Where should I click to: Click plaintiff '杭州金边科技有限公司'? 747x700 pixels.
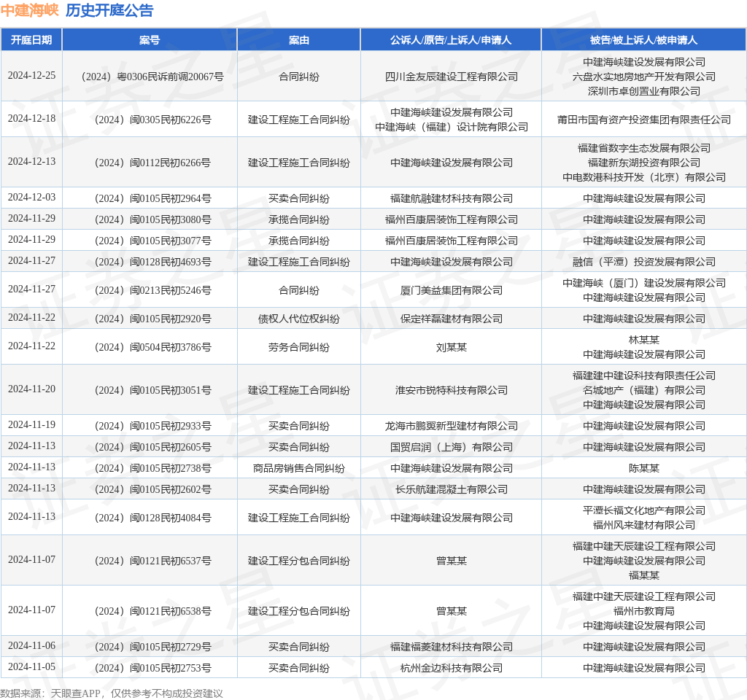click(x=451, y=668)
